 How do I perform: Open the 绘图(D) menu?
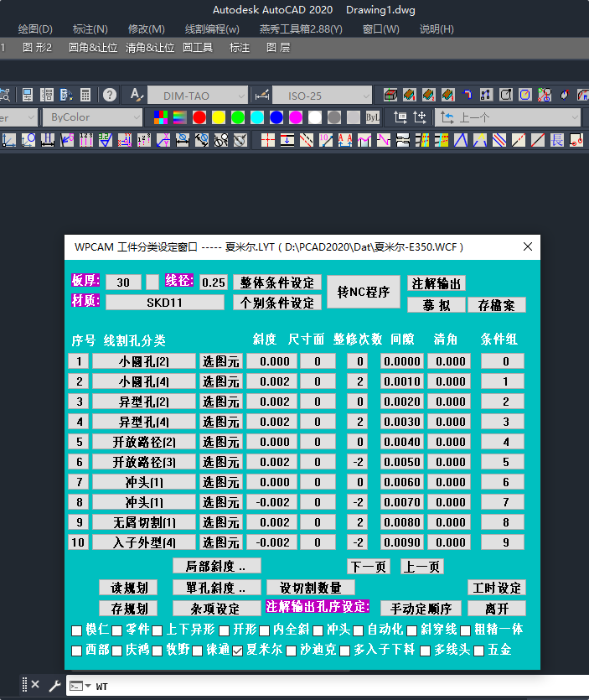point(35,29)
